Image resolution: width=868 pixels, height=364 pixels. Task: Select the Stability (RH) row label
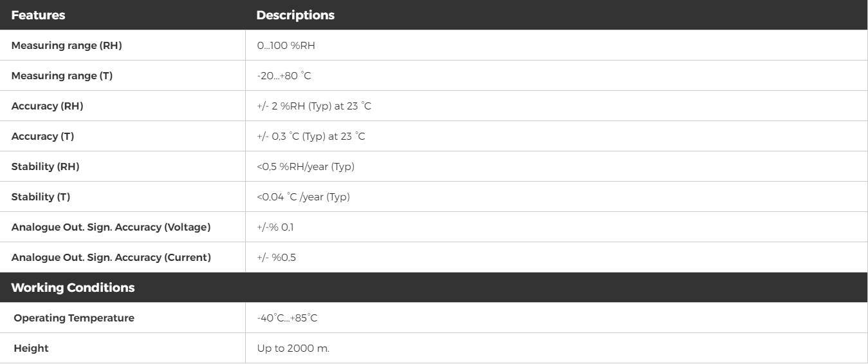pos(45,167)
